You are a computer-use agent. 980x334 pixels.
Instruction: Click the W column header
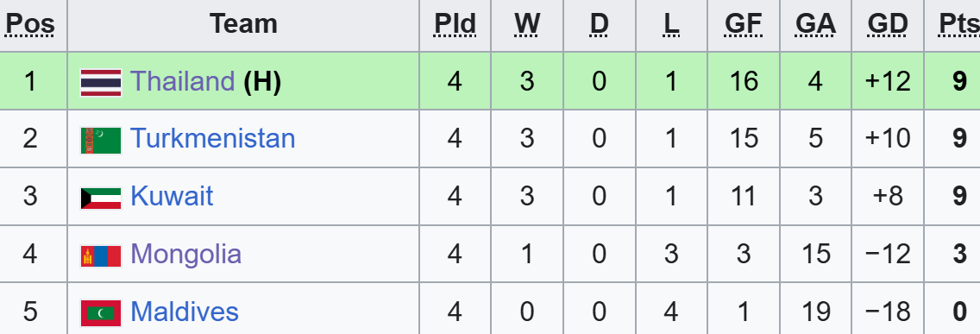point(527,24)
